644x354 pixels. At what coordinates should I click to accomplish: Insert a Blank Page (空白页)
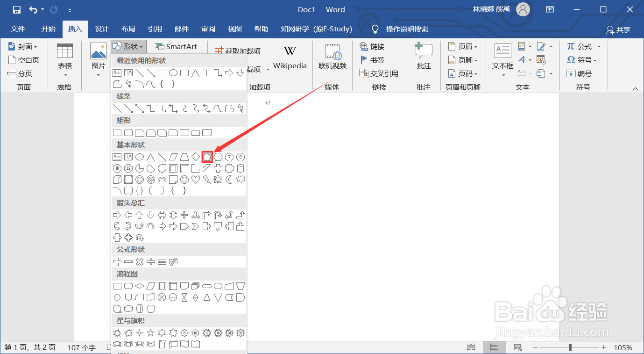coord(24,60)
